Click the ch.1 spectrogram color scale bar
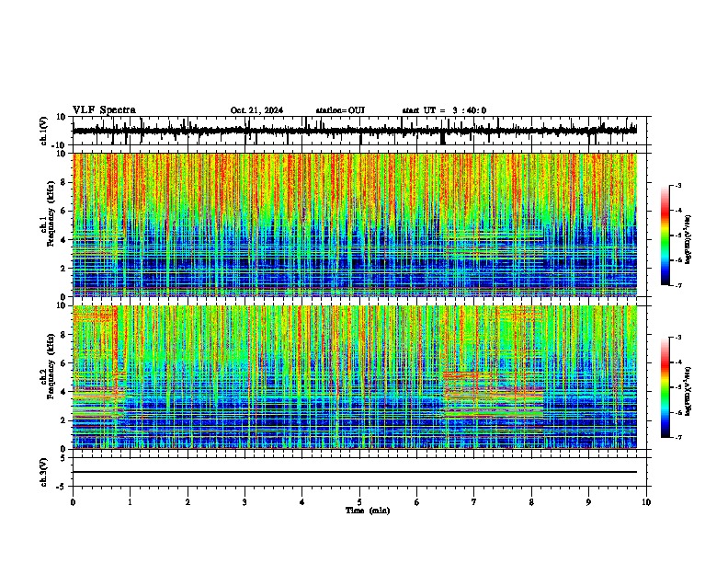The height and width of the screenshot is (563, 728). (x=665, y=236)
